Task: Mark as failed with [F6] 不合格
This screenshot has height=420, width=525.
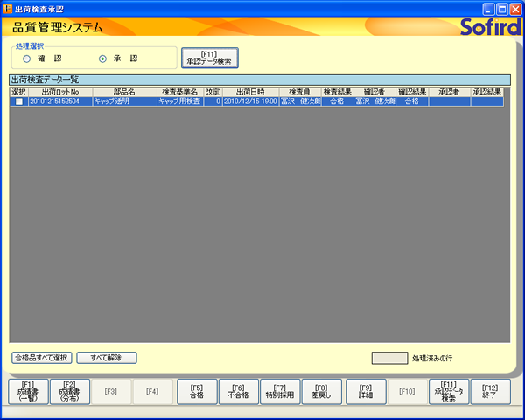Action: [239, 390]
